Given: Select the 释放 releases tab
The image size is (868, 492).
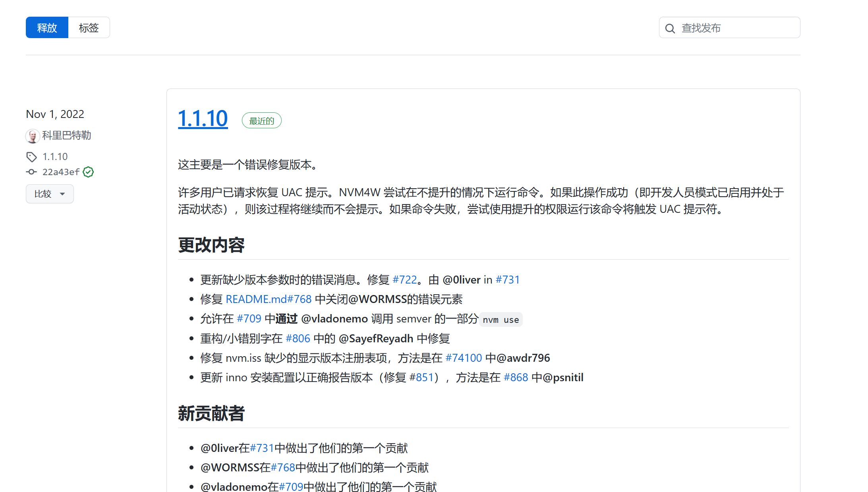Looking at the screenshot, I should [47, 28].
